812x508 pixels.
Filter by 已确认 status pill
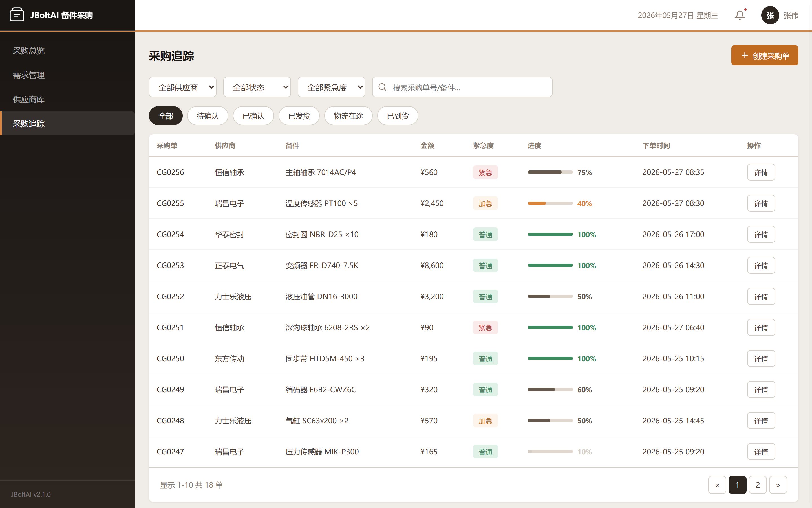(x=253, y=116)
